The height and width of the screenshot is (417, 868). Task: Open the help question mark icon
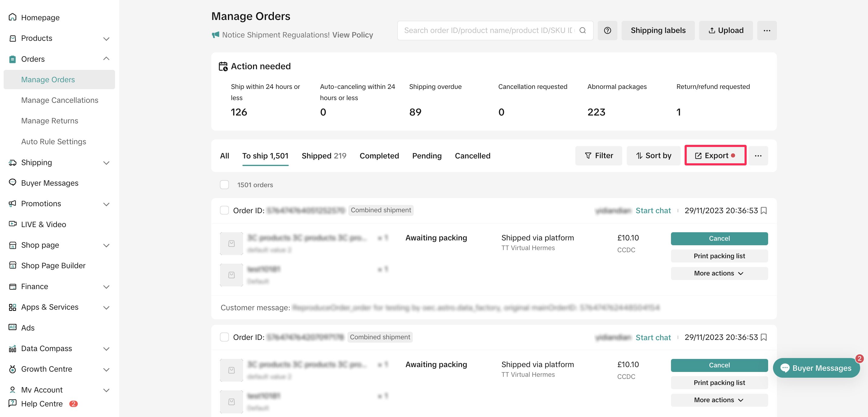[607, 30]
